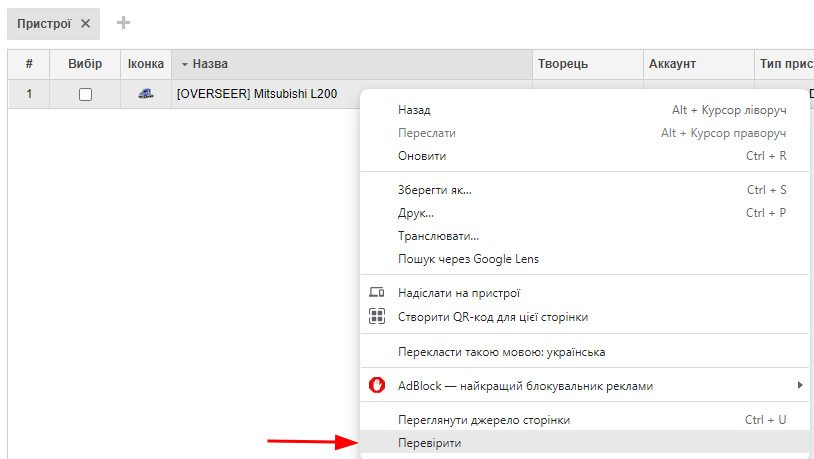Viewport: 814px width, 459px height.
Task: Click the Аккаунт column header
Action: (x=699, y=64)
